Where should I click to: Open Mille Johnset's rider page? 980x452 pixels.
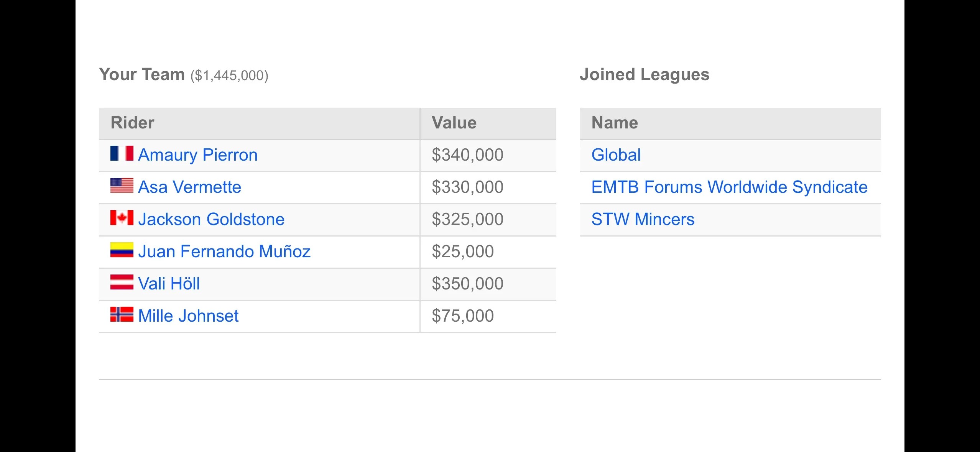[188, 316]
